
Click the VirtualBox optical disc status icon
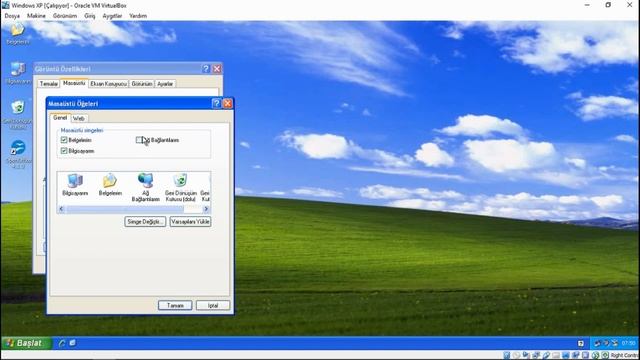pyautogui.click(x=516, y=355)
